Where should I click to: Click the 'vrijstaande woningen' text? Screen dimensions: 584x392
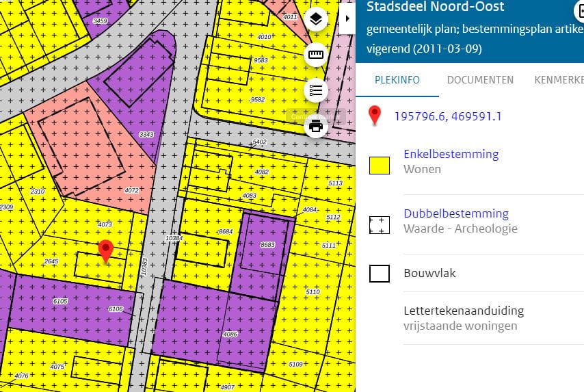coord(460,326)
